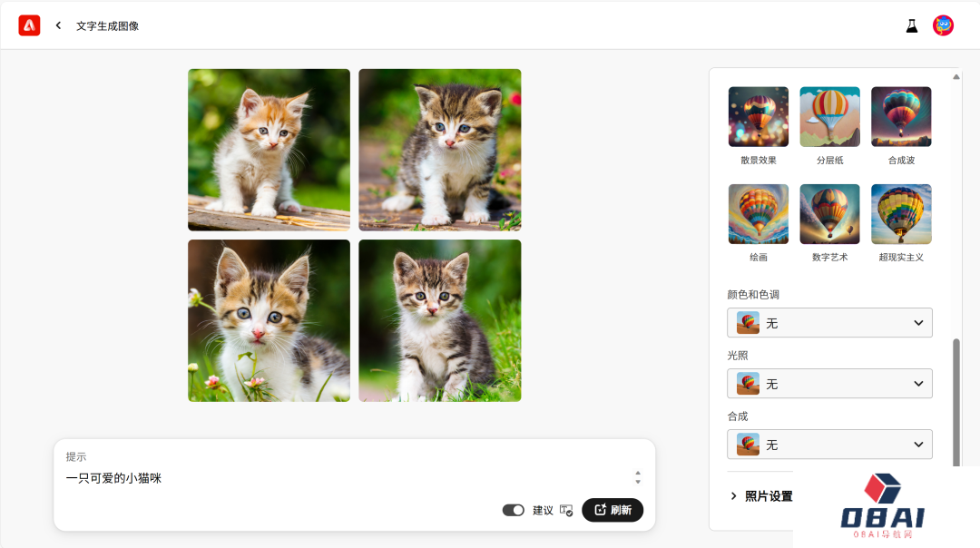
Task: Open the user profile avatar
Action: pyautogui.click(x=943, y=25)
